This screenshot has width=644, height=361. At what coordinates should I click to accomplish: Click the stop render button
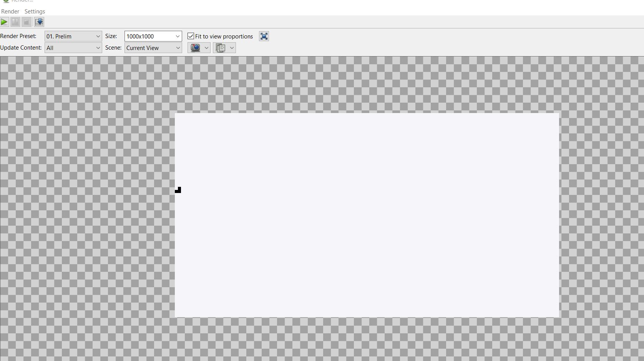click(x=27, y=22)
